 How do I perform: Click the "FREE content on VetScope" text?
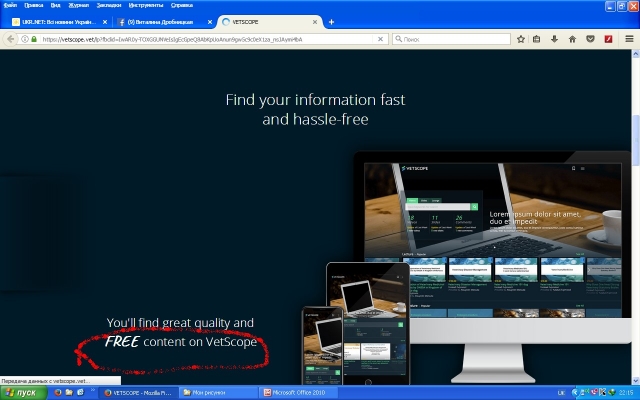pos(181,342)
